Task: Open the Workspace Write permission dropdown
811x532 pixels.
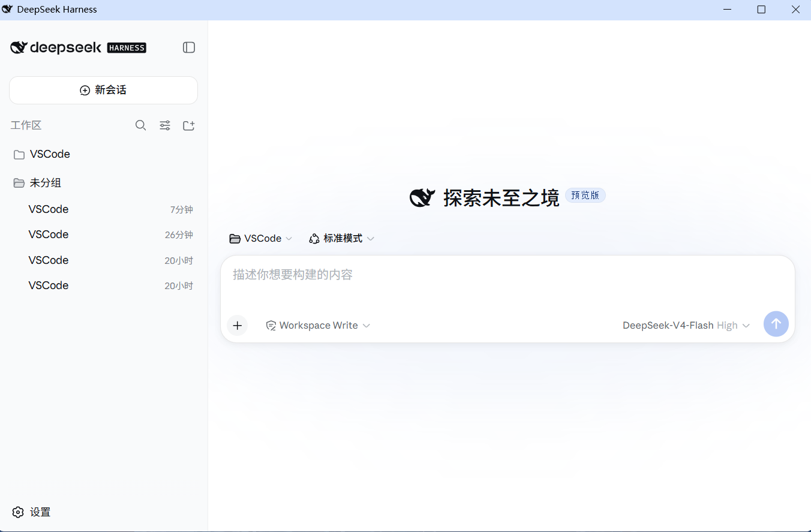Action: pyautogui.click(x=319, y=325)
